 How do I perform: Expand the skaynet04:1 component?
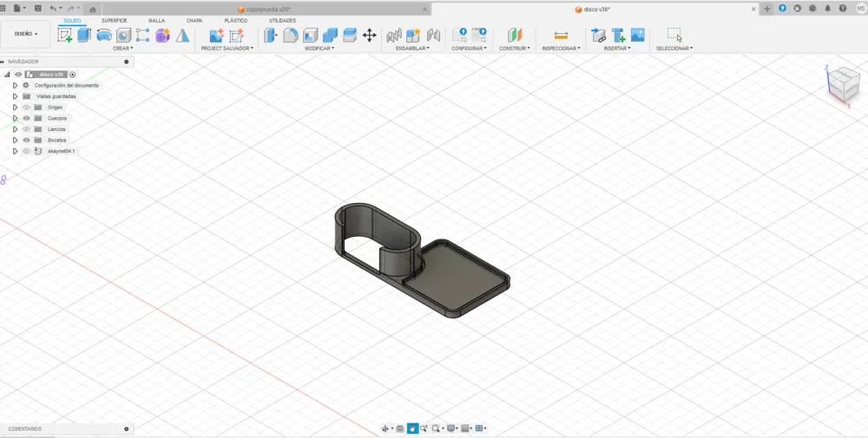pyautogui.click(x=16, y=151)
